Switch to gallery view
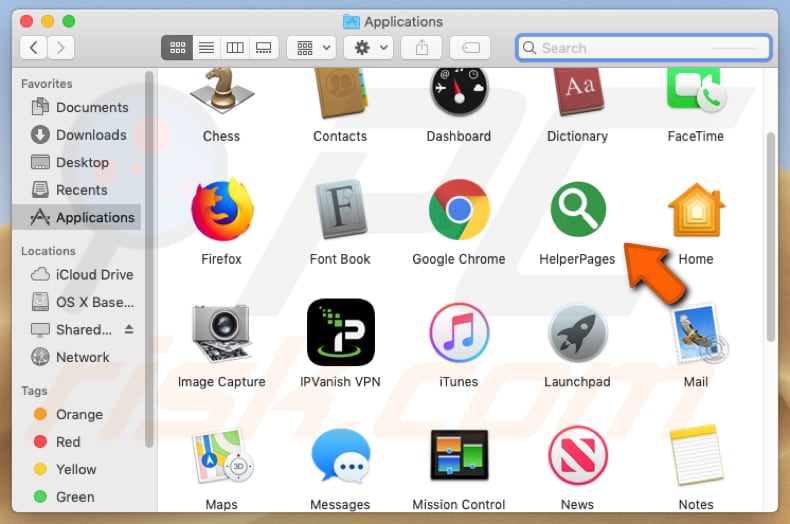This screenshot has height=524, width=790. (264, 48)
